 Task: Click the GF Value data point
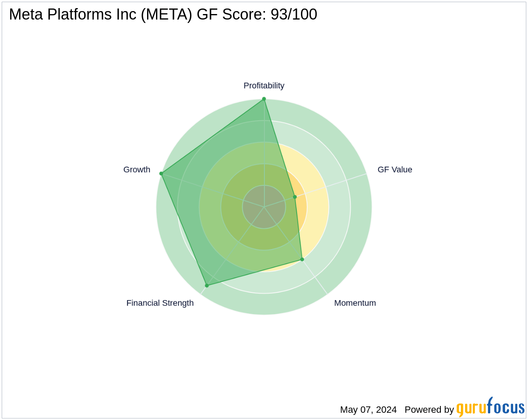pos(295,197)
